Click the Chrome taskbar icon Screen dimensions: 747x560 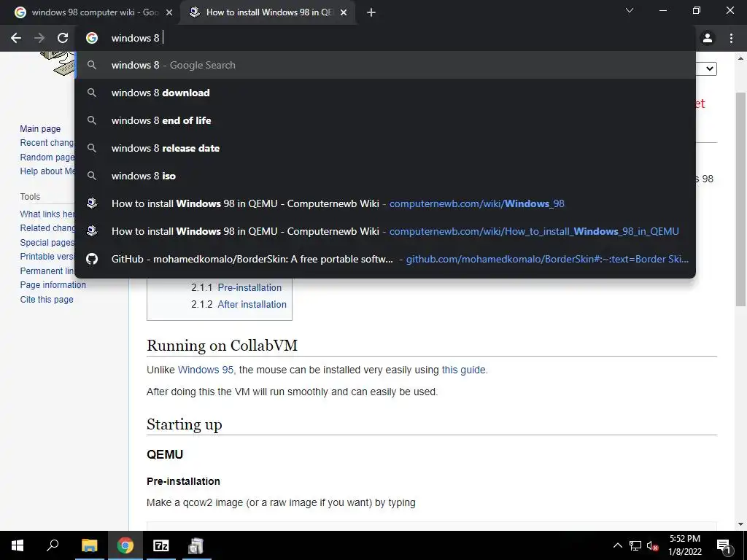pyautogui.click(x=125, y=545)
